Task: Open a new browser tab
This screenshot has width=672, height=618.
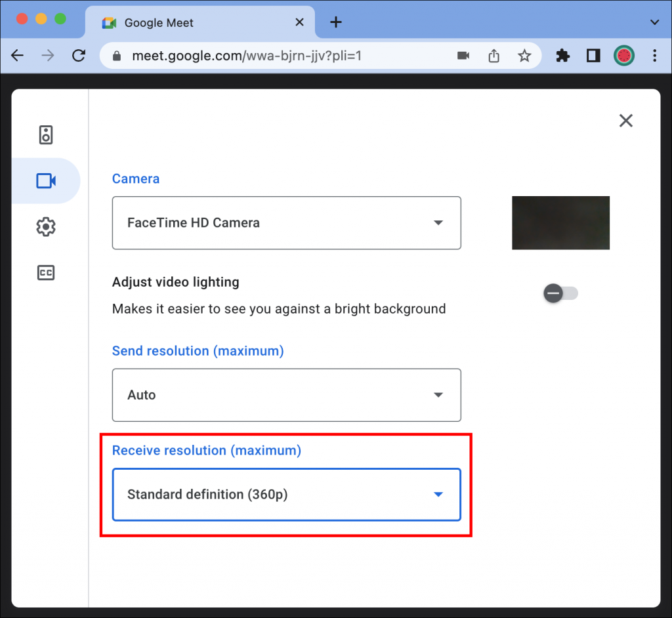Action: (335, 22)
